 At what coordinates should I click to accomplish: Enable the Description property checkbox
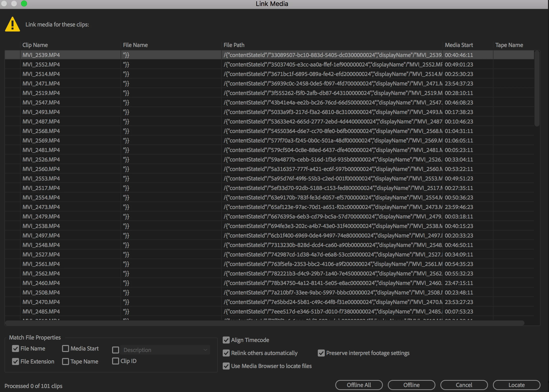[x=116, y=350]
